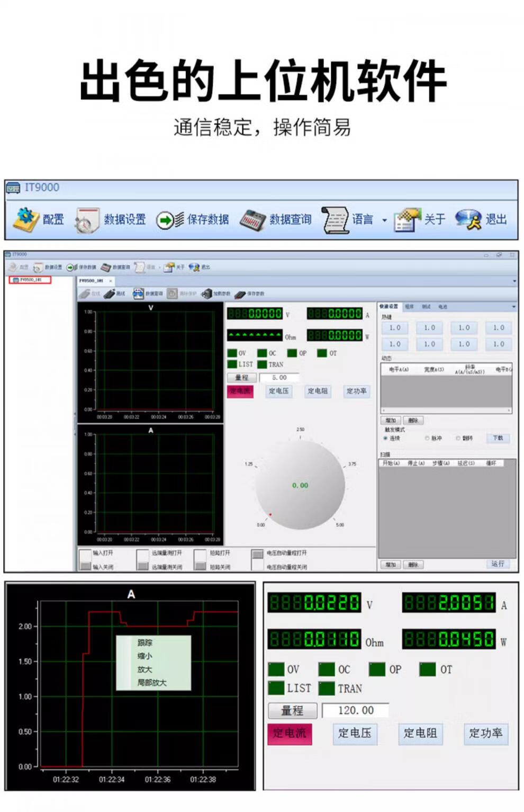The width and height of the screenshot is (524, 812).
Task: Select the 脉冲 trigger mode radio button
Action: [427, 439]
